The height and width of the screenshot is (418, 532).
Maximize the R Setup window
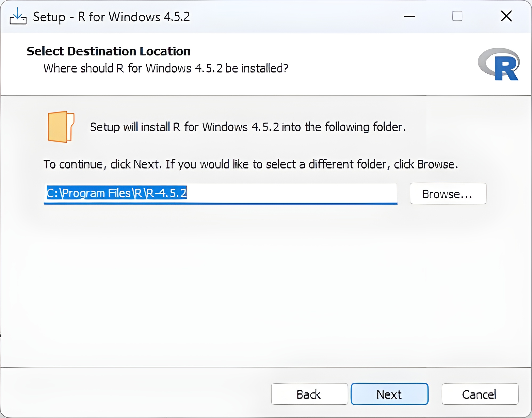click(457, 16)
